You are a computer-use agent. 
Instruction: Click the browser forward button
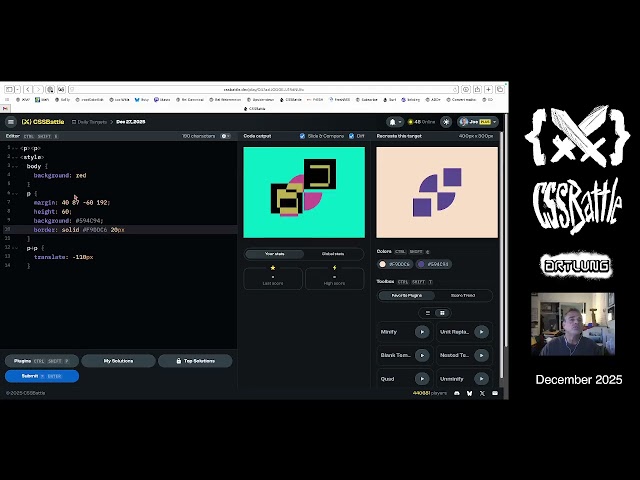(38, 89)
